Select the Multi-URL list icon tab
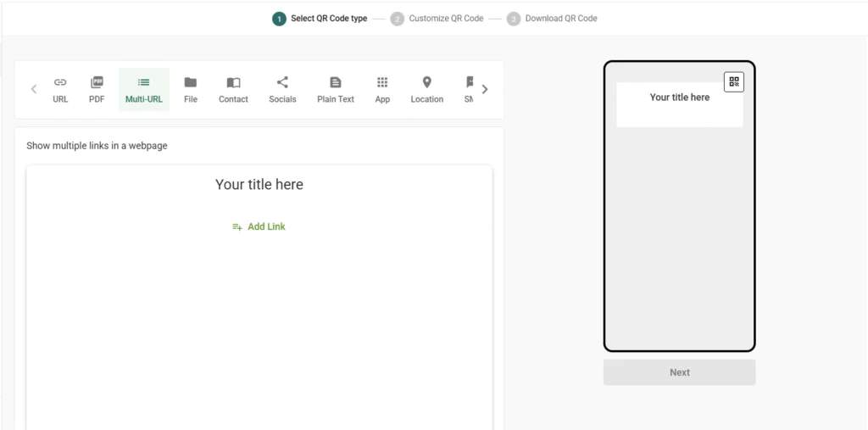The height and width of the screenshot is (430, 868). 144,90
